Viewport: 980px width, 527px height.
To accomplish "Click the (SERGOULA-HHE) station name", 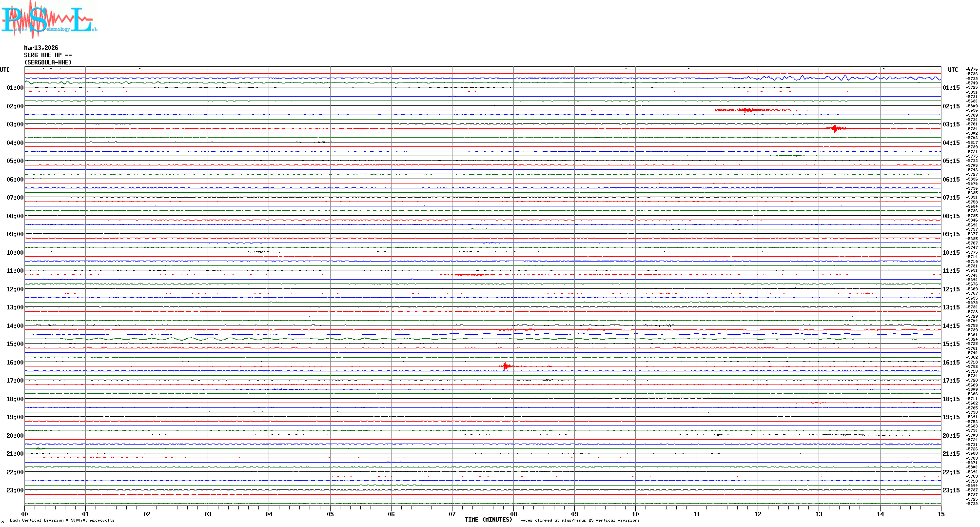I will coord(48,62).
